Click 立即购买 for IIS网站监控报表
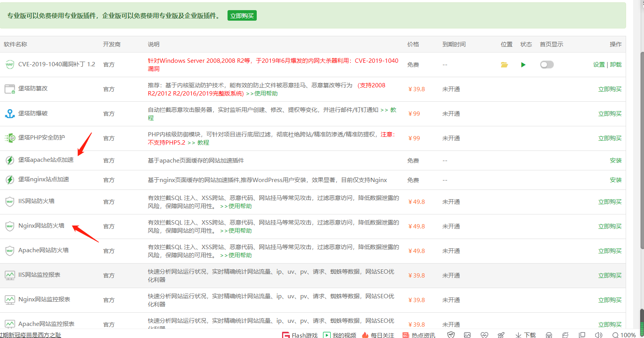 tap(610, 276)
